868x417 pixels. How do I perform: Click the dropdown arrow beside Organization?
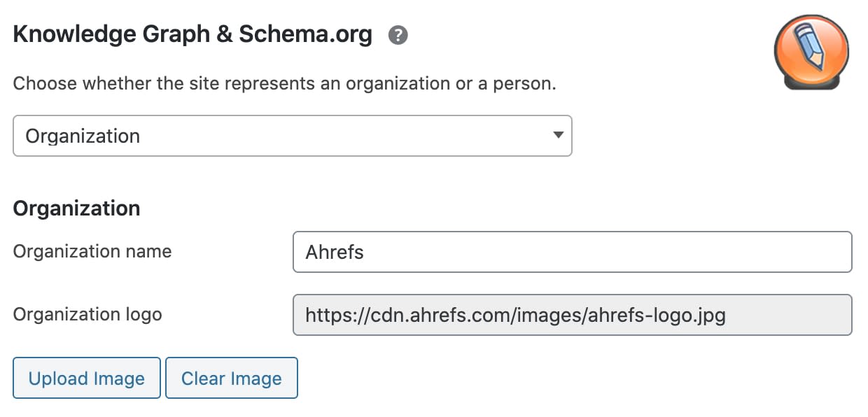click(558, 135)
